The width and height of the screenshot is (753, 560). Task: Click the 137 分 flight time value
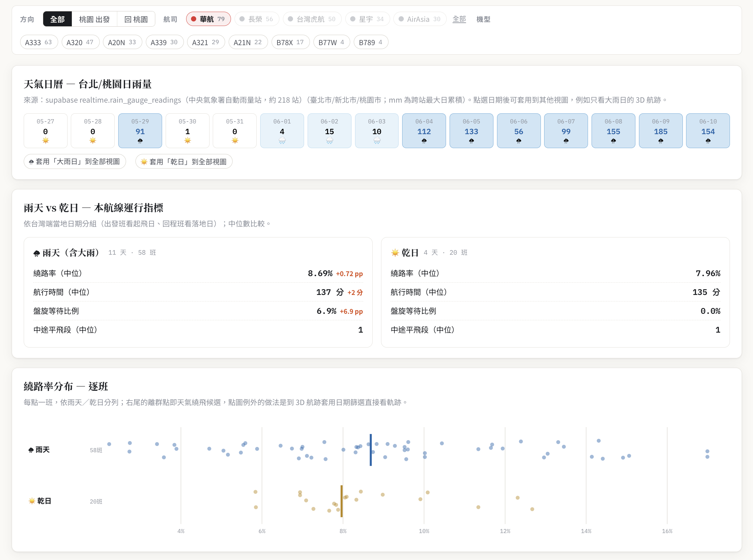pyautogui.click(x=330, y=292)
